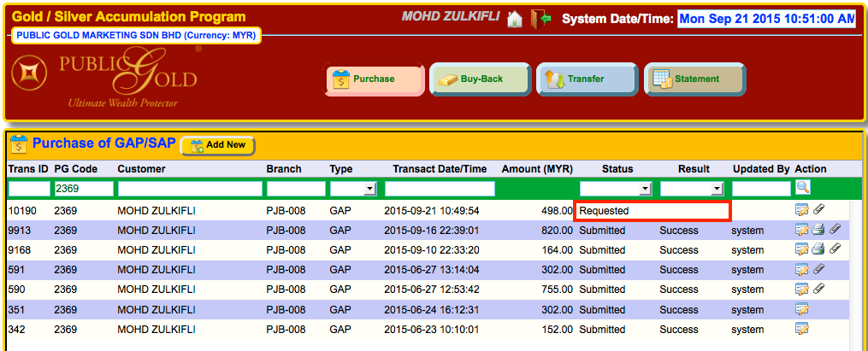Select the Purchase button
The height and width of the screenshot is (351, 868).
pos(375,79)
